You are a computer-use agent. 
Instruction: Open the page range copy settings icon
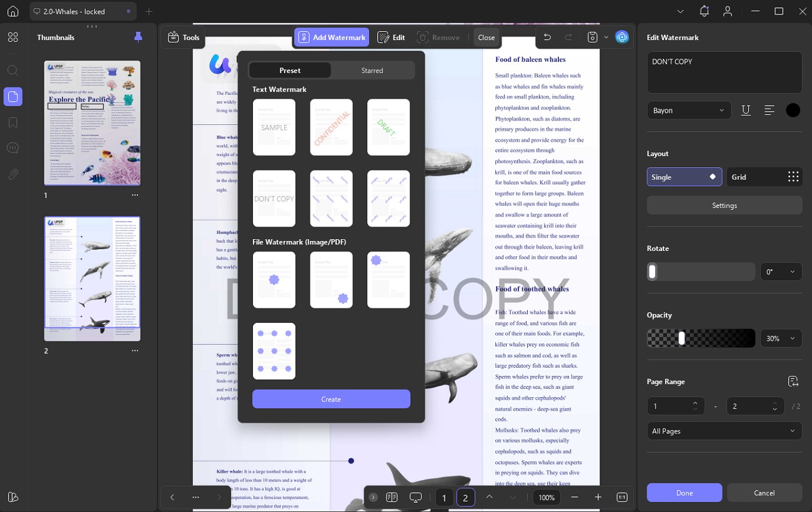point(793,382)
